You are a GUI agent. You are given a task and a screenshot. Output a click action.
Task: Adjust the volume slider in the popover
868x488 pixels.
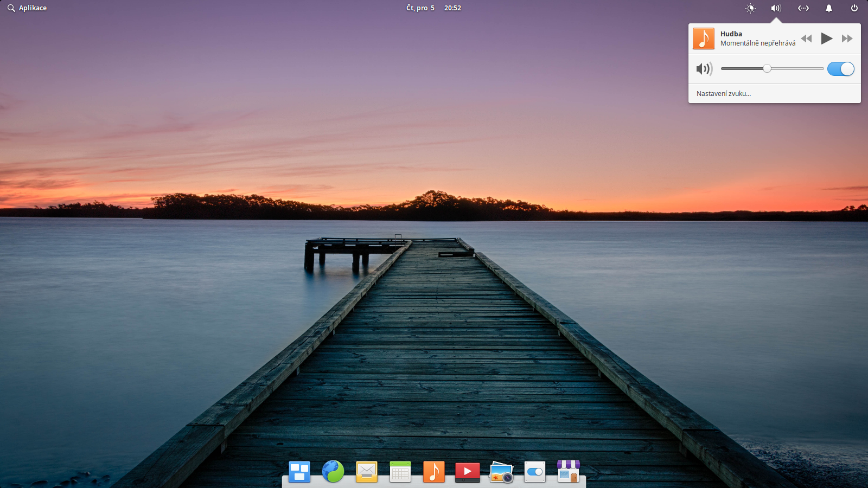pos(767,69)
